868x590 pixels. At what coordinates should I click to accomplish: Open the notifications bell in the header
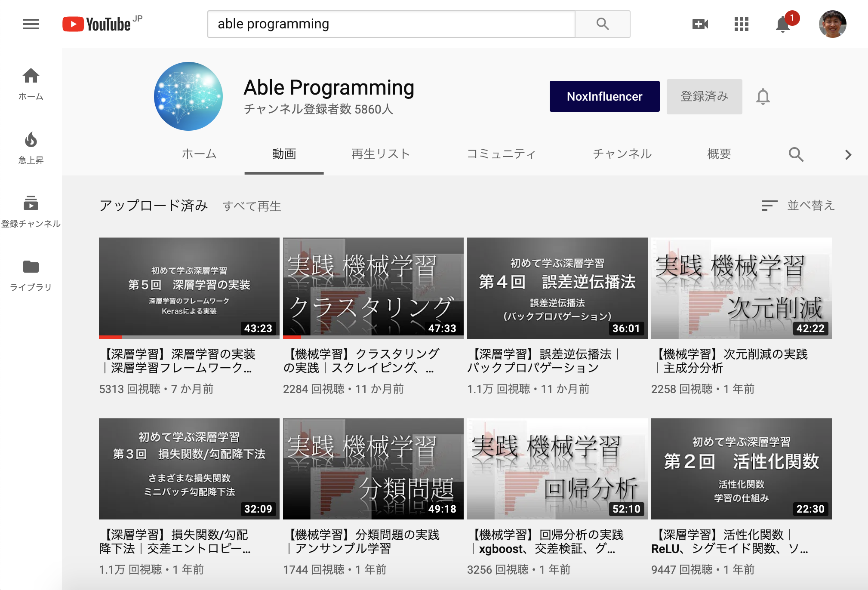point(782,25)
